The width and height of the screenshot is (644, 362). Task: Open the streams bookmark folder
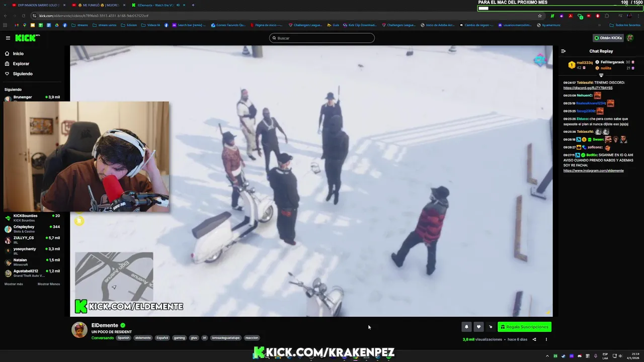[x=79, y=25]
